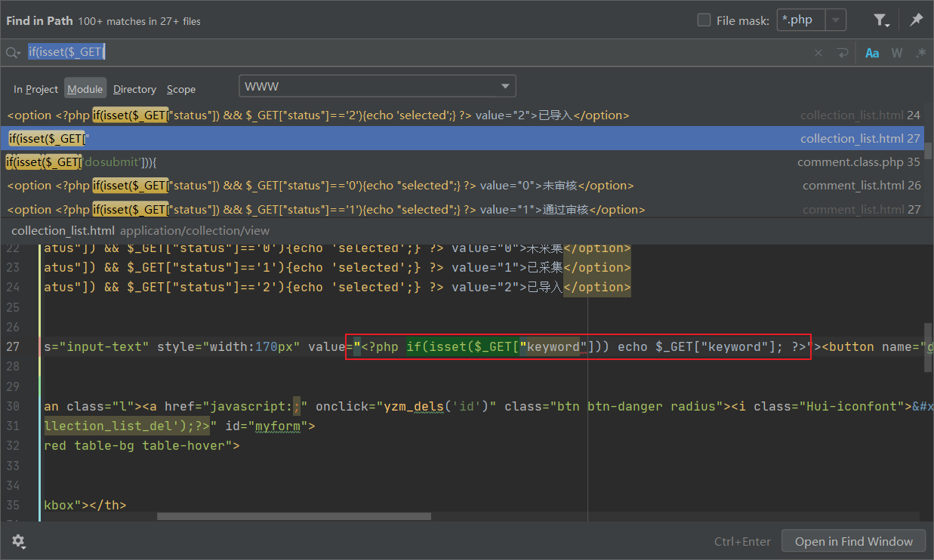934x560 pixels.
Task: Open settings gear icon at bottom left
Action: (x=18, y=541)
